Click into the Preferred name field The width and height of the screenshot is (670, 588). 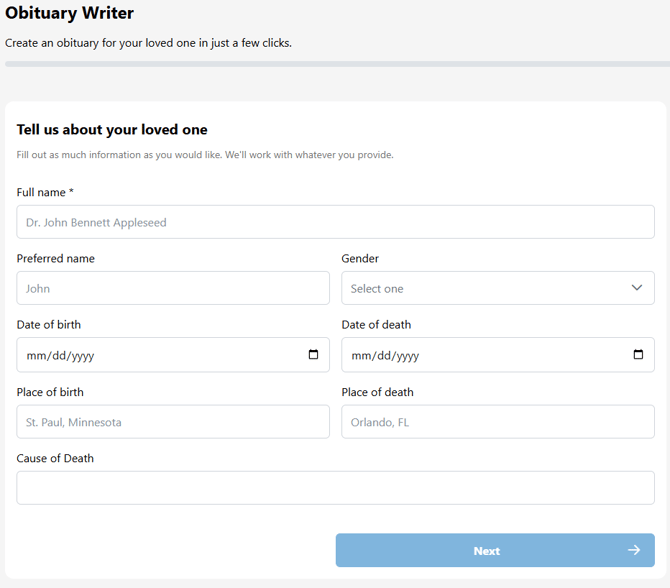pos(173,288)
